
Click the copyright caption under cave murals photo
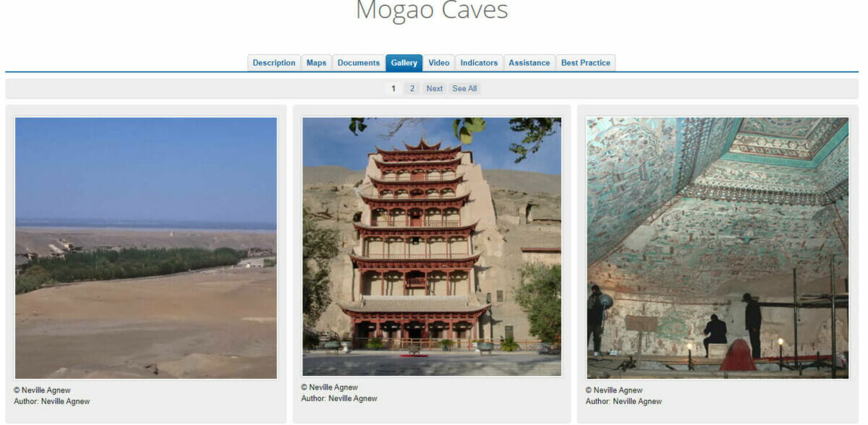[614, 390]
